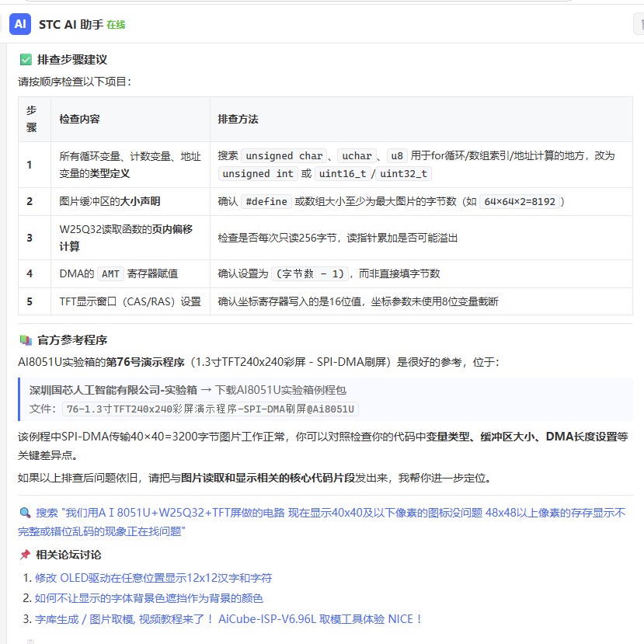Click the 官方参考程序 heading

click(x=72, y=340)
